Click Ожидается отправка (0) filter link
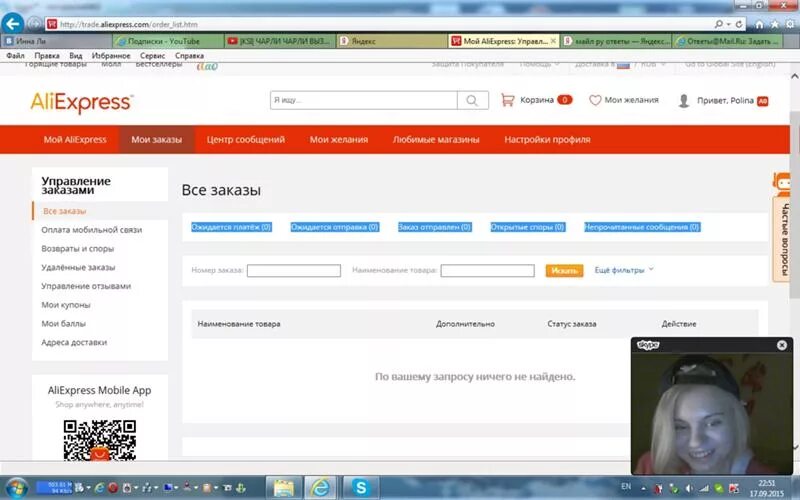The height and width of the screenshot is (500, 800). [335, 227]
